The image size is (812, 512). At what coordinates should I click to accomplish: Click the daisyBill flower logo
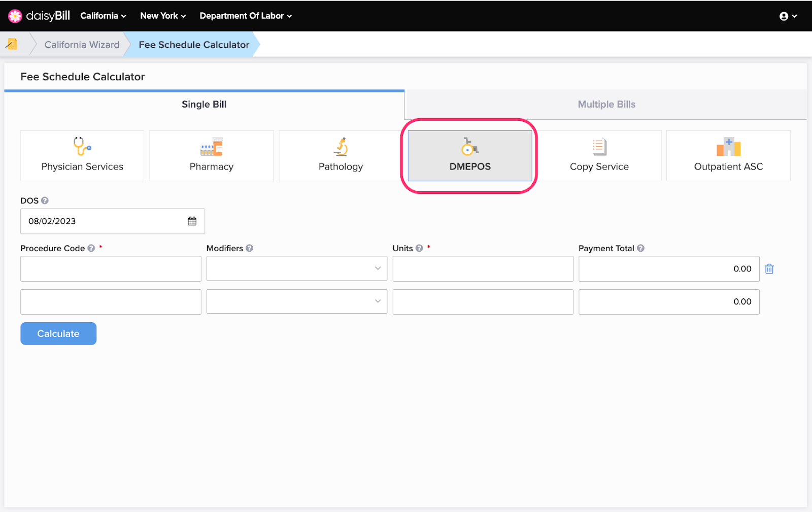(15, 16)
